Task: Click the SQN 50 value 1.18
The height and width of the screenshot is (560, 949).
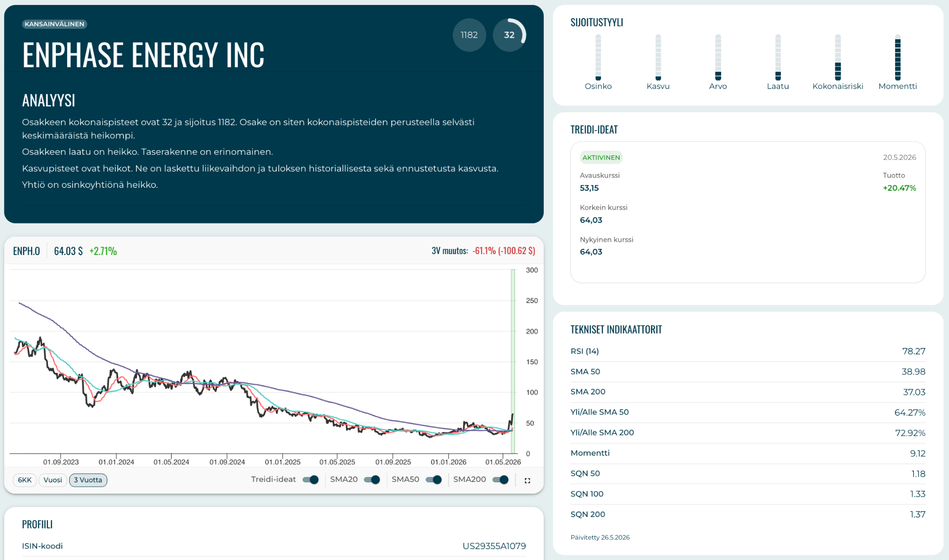Action: 918,474
